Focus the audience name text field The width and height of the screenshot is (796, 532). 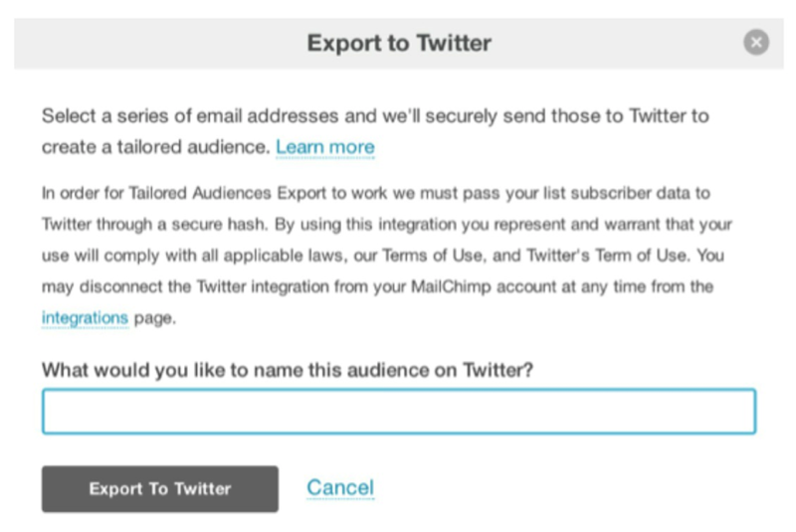[399, 412]
